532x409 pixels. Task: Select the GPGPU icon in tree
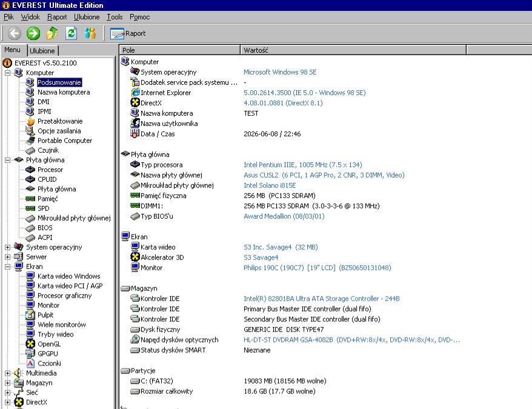[30, 354]
